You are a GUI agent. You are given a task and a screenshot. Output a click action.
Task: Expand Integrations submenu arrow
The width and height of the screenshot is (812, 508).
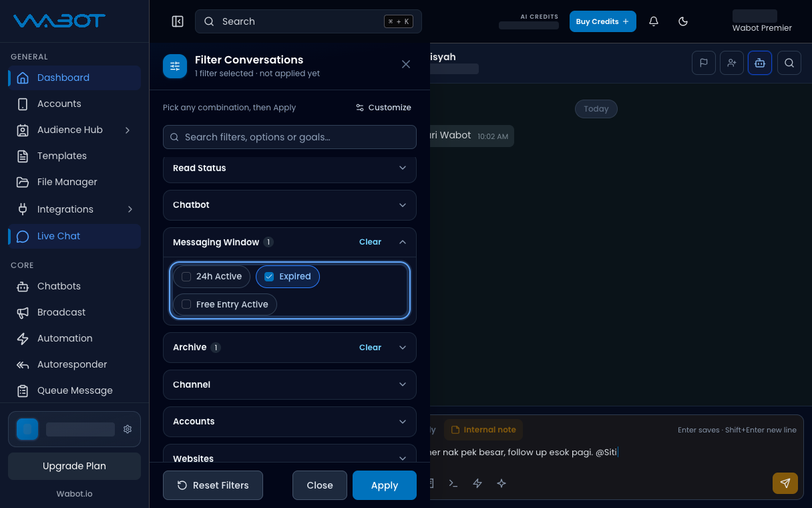pos(130,209)
